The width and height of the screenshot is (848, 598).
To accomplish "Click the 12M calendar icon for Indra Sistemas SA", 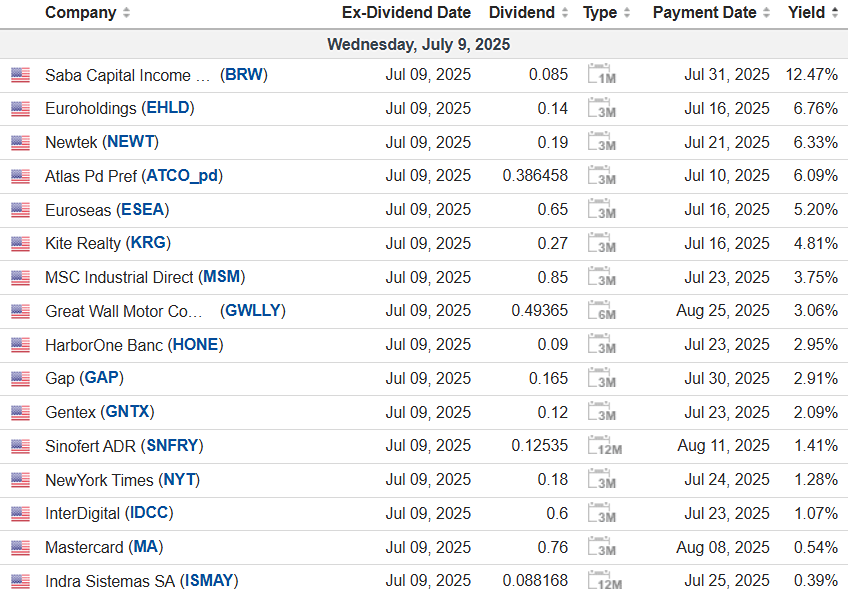I will coord(605,581).
